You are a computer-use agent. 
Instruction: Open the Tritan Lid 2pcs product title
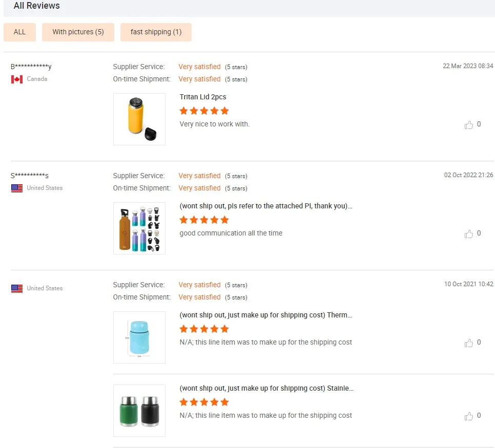click(x=203, y=97)
